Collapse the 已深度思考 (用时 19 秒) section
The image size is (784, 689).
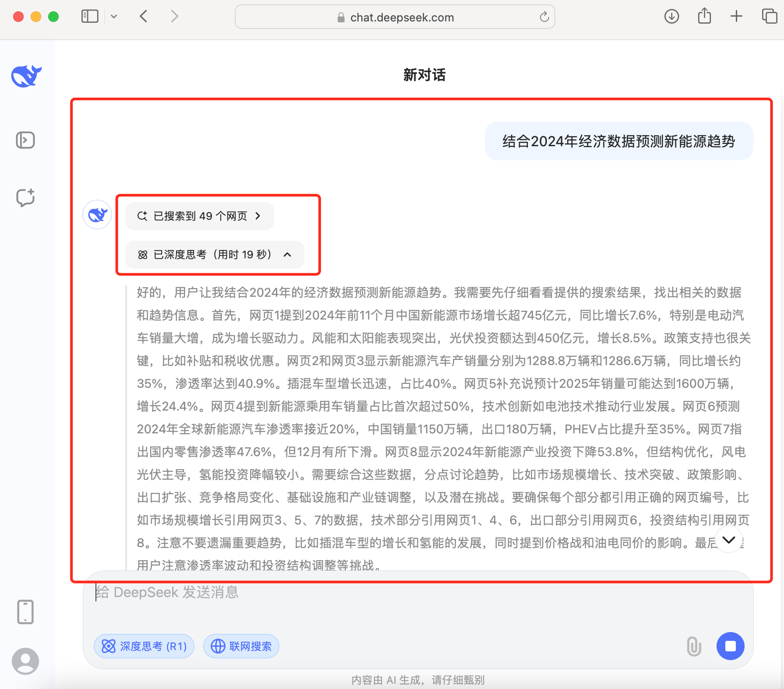click(x=215, y=254)
